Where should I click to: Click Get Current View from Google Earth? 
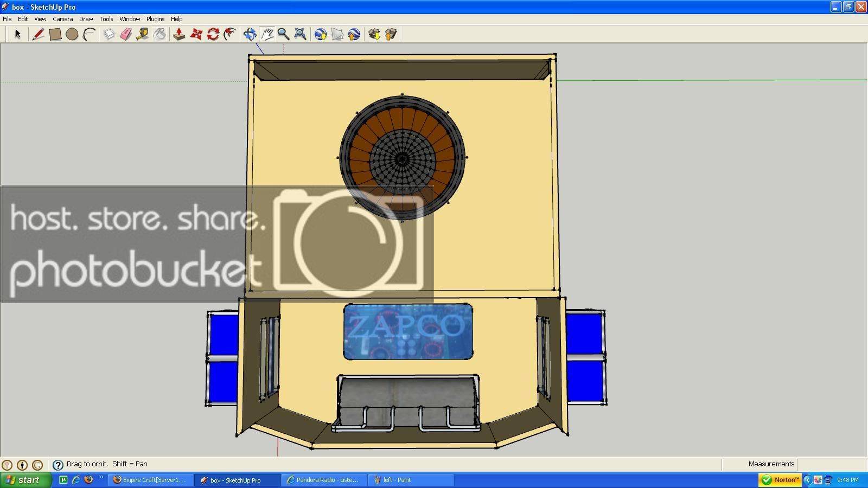point(321,34)
